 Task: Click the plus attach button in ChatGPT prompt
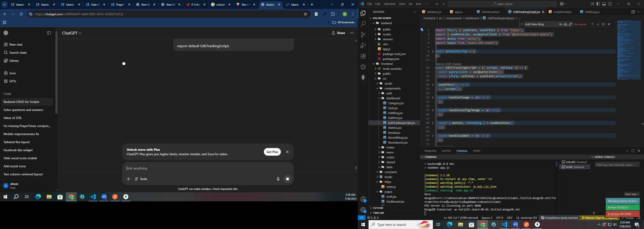pos(128,179)
